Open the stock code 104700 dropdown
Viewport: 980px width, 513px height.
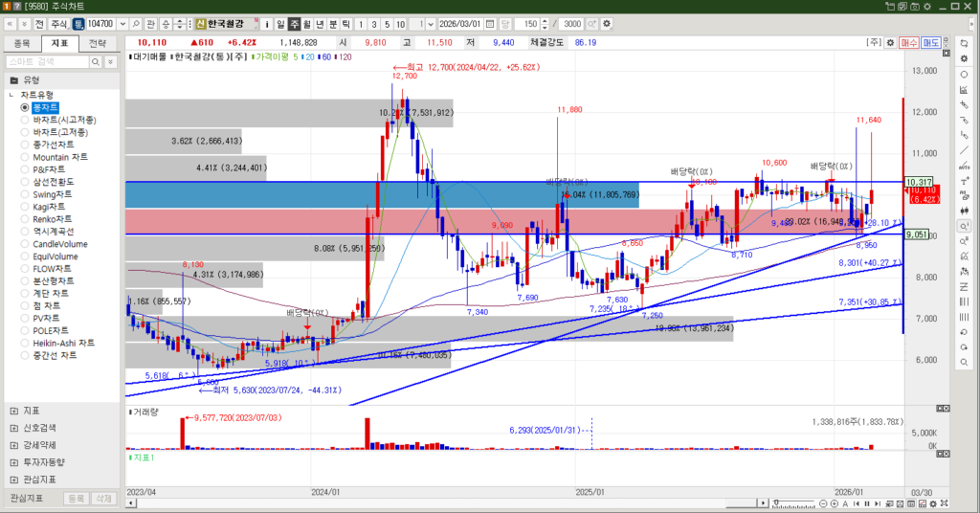coord(121,23)
